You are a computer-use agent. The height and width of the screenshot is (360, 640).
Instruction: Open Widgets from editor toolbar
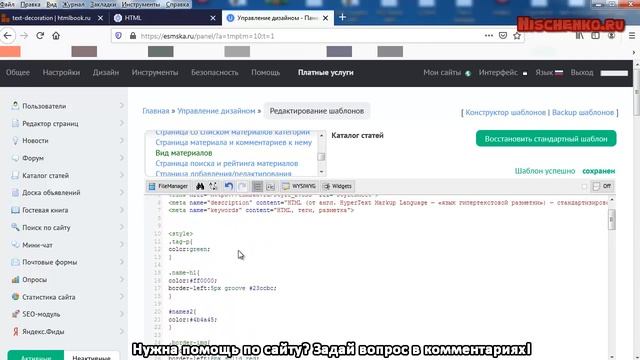[337, 186]
